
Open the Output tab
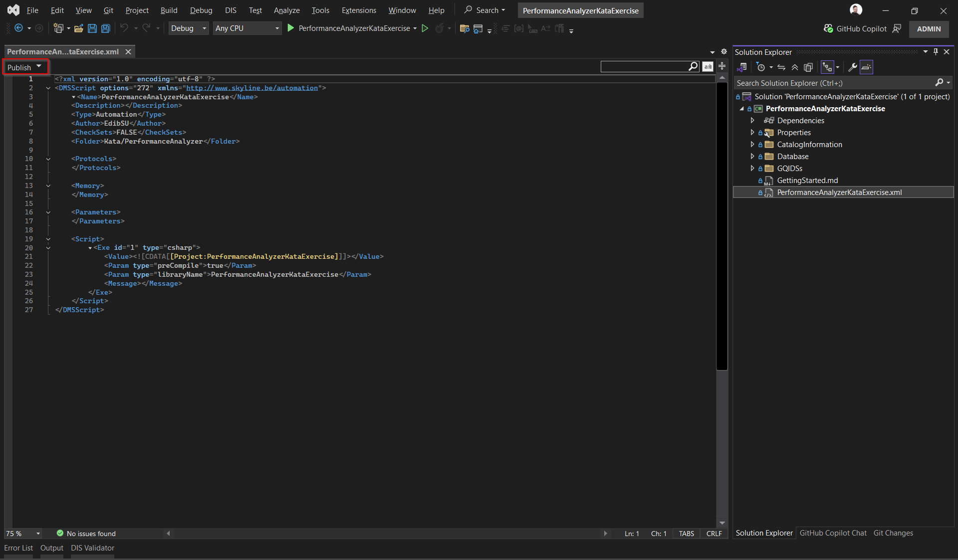(x=52, y=548)
